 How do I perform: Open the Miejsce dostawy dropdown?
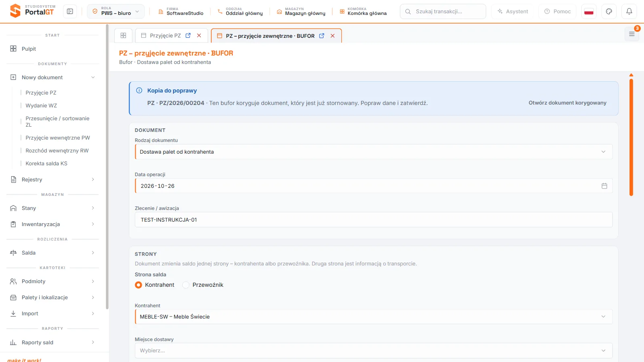(x=374, y=350)
